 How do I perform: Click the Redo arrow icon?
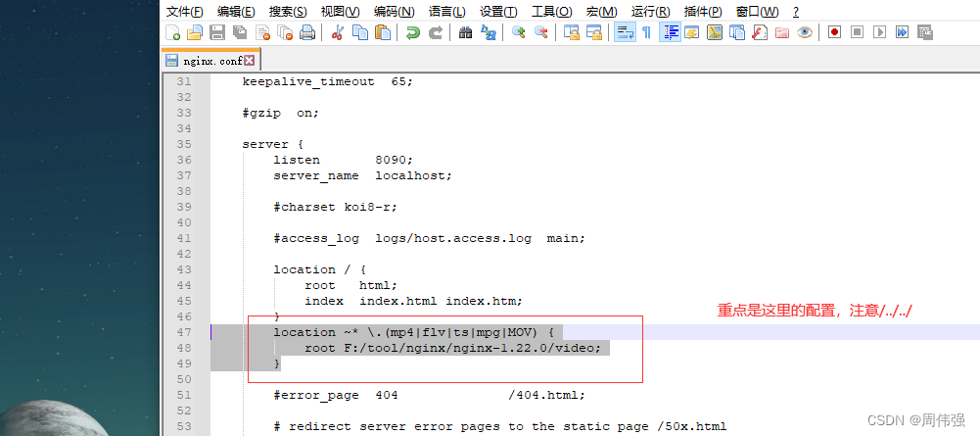coord(435,32)
